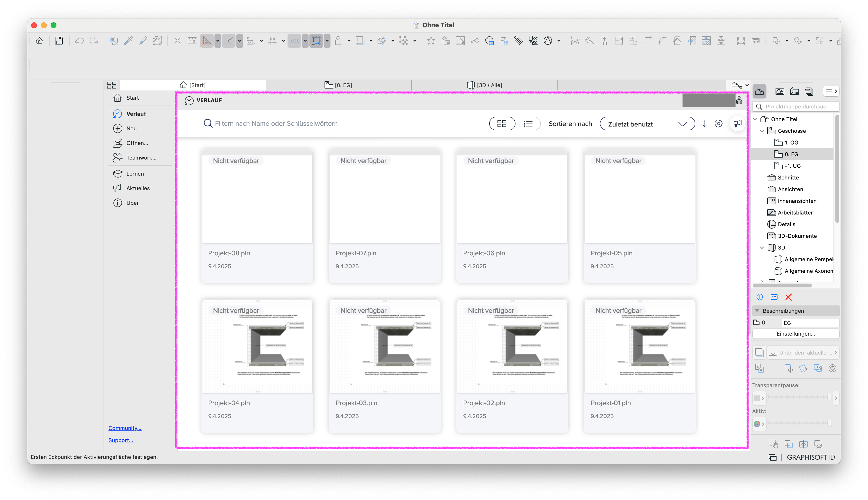This screenshot has width=868, height=500.
Task: Collapse the Geschosse tree node
Action: point(762,131)
